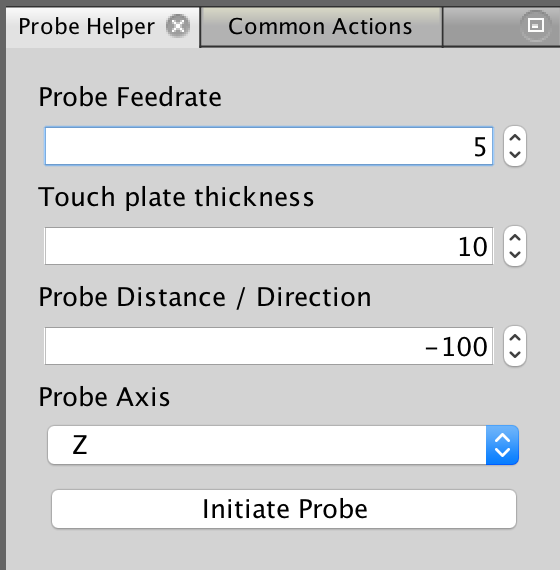Open the Probe Axis dropdown showing Z
Viewport: 560px width, 570px height.
click(x=283, y=445)
